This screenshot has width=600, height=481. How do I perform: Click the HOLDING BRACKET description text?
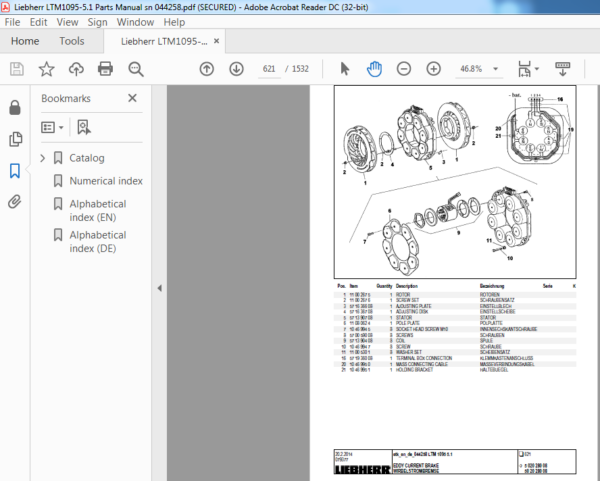(x=414, y=370)
